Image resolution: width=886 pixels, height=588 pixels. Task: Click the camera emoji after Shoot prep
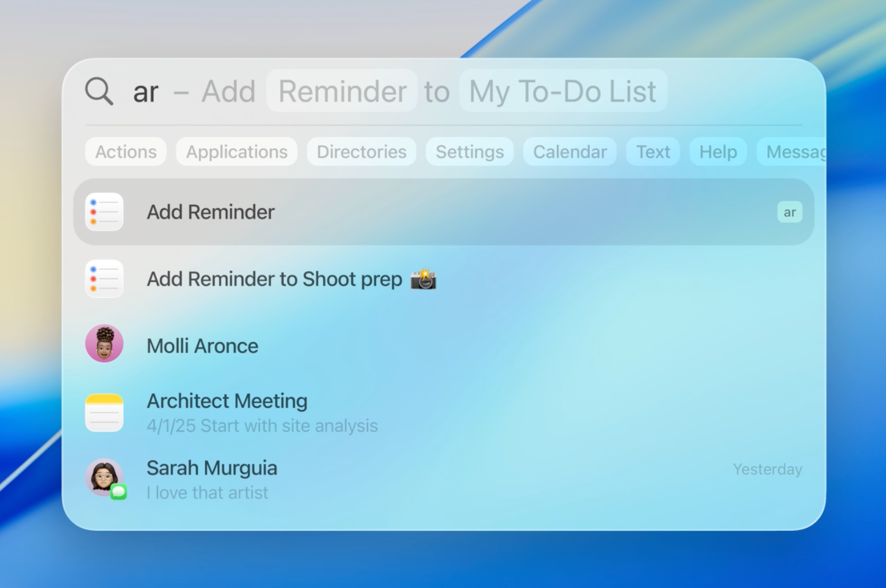(x=423, y=279)
